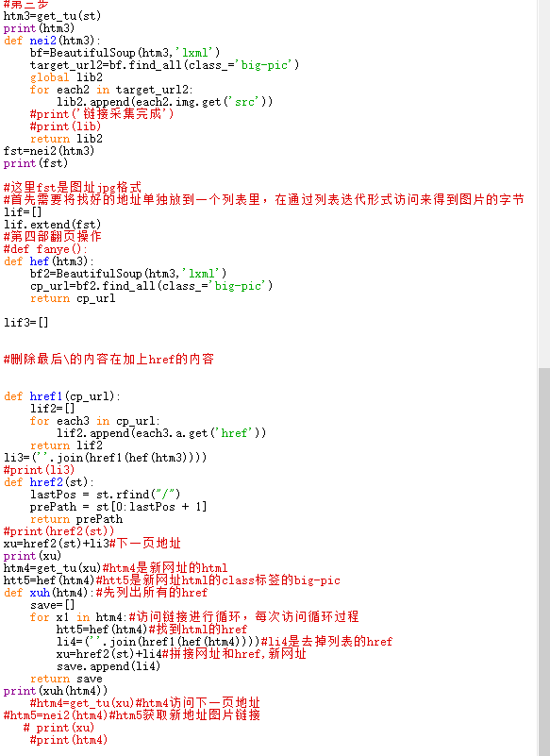550x756 pixels.
Task: Click the "li4=(''.join(href1" line
Action: point(225,642)
